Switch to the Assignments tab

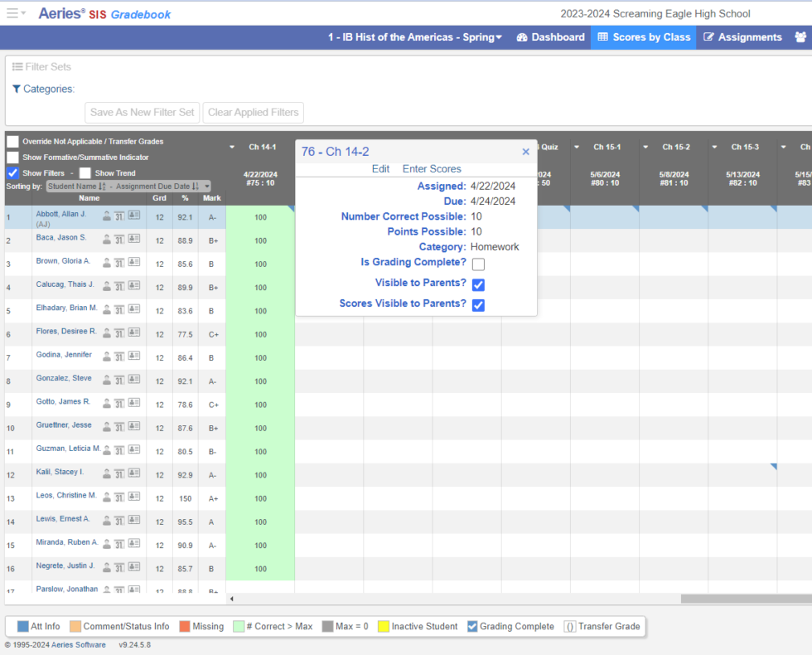[742, 37]
